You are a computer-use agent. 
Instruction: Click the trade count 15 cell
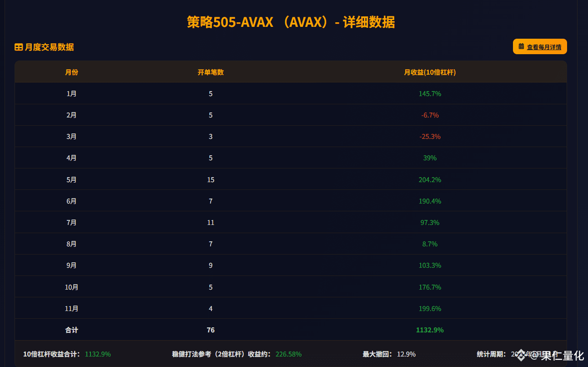[211, 180]
